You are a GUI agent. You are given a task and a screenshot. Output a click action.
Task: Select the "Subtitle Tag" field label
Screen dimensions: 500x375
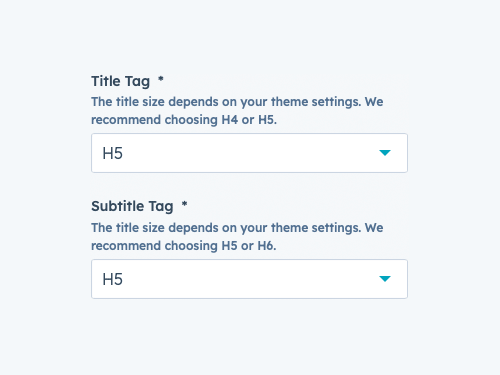[x=132, y=207]
